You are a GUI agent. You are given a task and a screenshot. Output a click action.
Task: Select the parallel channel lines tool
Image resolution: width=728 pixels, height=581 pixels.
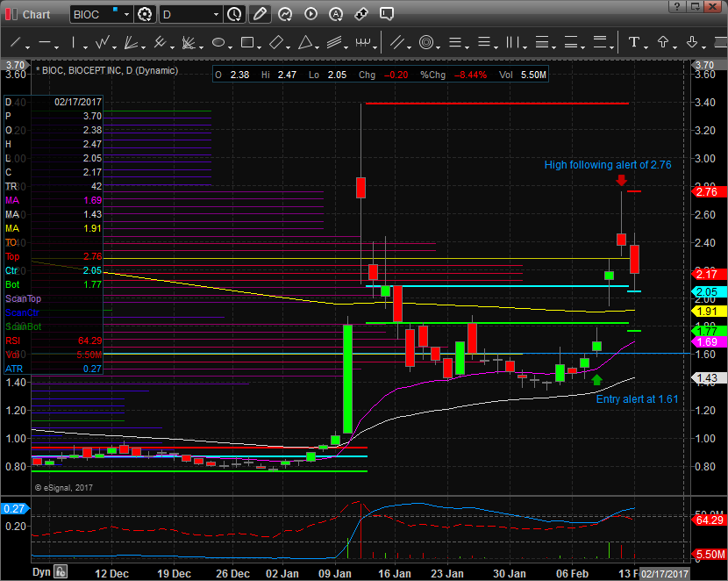pyautogui.click(x=397, y=43)
